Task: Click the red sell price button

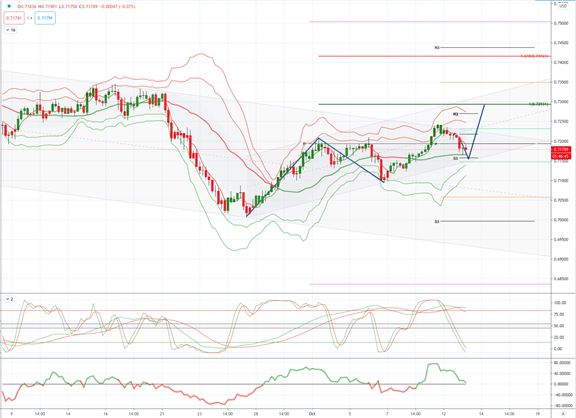Action: pyautogui.click(x=14, y=18)
